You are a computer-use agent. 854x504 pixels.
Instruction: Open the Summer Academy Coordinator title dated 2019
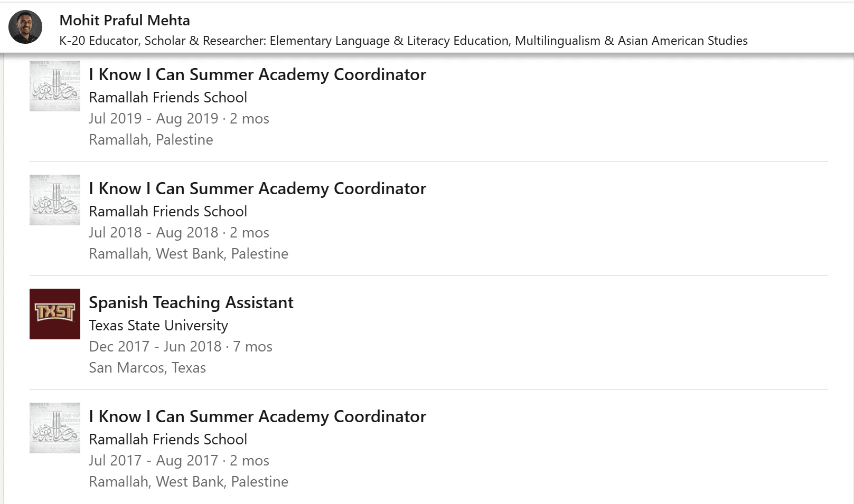257,74
